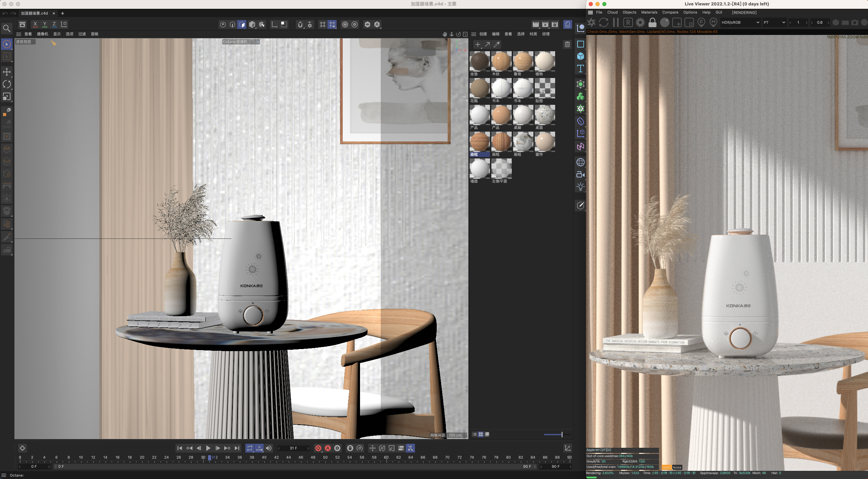Restart the Octane render with the refresh icon
Screen dimensions: 868x479
coord(603,22)
